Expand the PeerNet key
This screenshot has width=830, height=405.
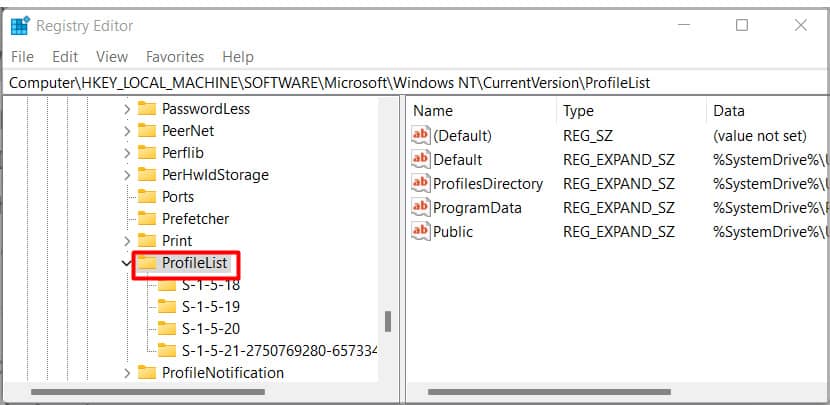pyautogui.click(x=127, y=131)
